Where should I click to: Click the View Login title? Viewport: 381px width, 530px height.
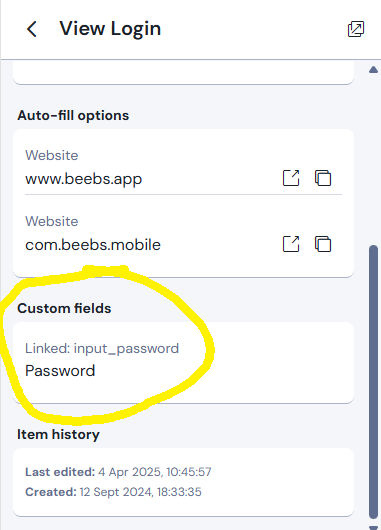click(x=110, y=28)
